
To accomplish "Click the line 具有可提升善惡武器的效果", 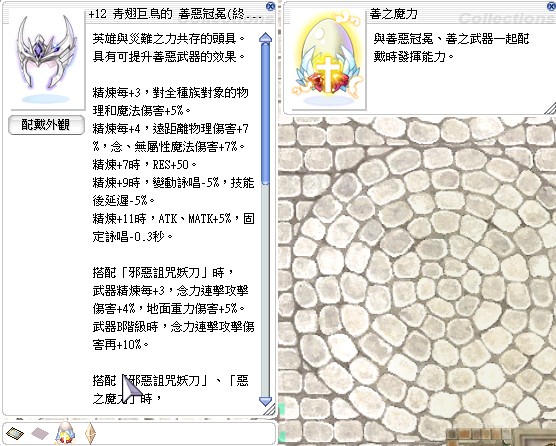I will (x=169, y=57).
